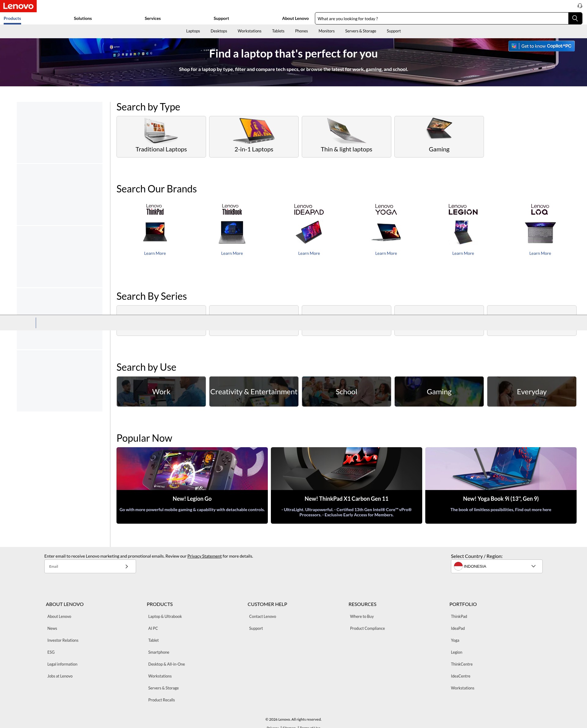Viewport: 587px width, 728px height.
Task: Click the Legion laptop image
Action: tap(463, 232)
